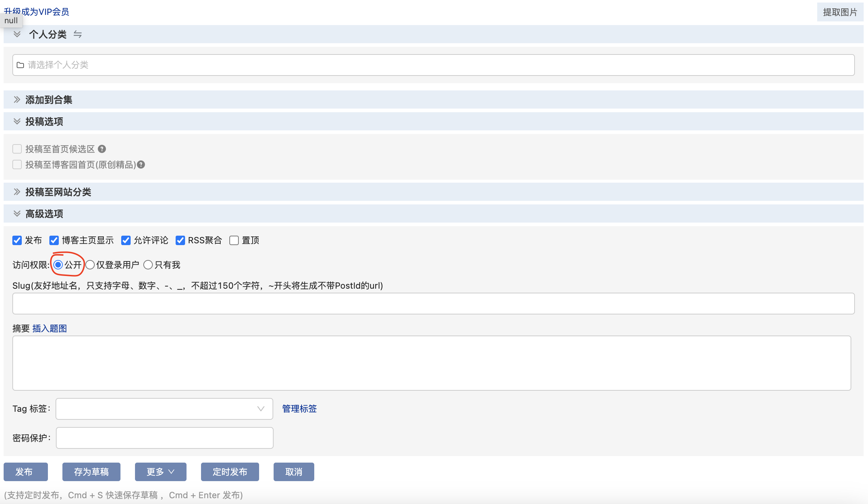Click into the 摘要 text area

[432, 363]
